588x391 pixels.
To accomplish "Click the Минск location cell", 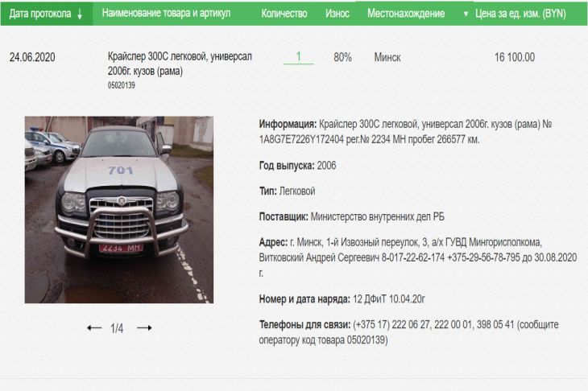I will (387, 57).
